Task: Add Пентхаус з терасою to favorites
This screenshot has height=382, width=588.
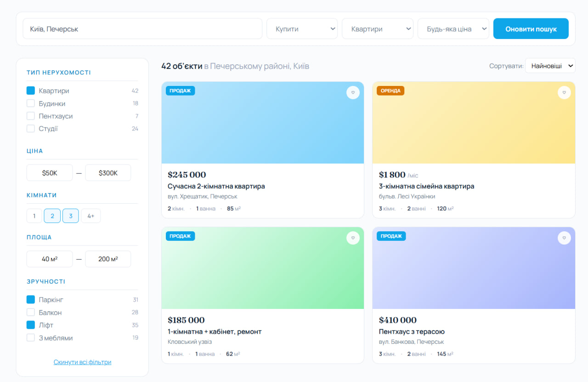Action: click(x=564, y=238)
